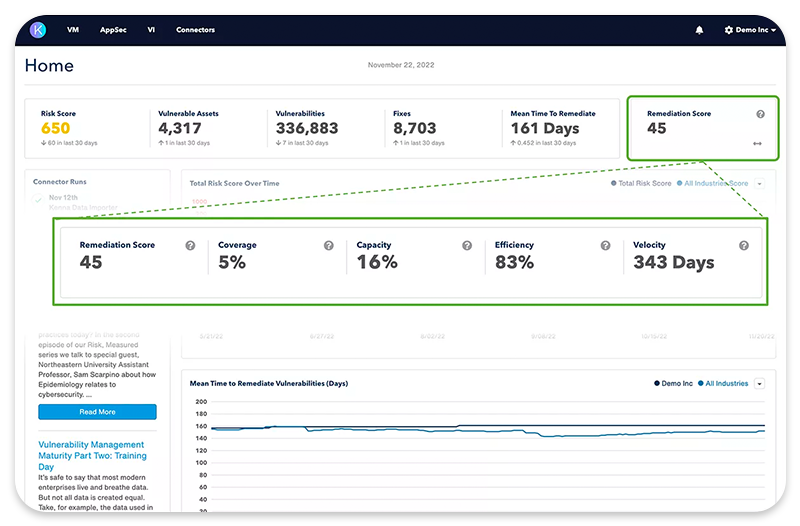Open the AppSec menu
The image size is (800, 526).
click(x=113, y=30)
